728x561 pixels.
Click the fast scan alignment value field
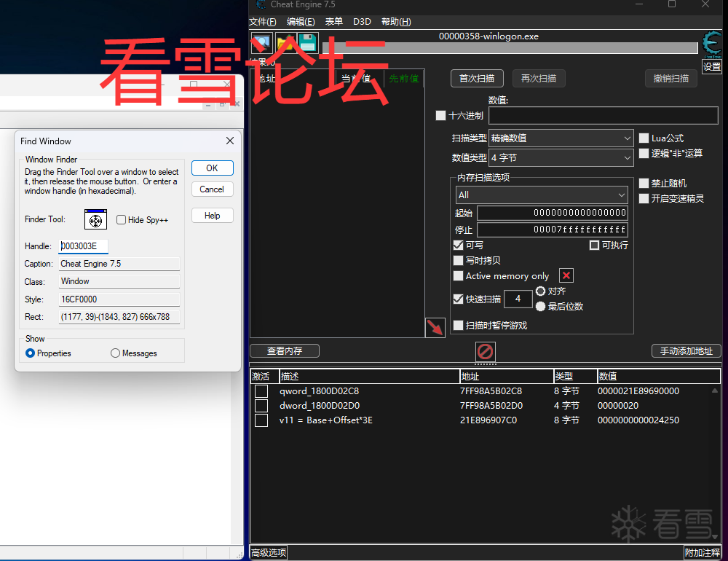518,299
